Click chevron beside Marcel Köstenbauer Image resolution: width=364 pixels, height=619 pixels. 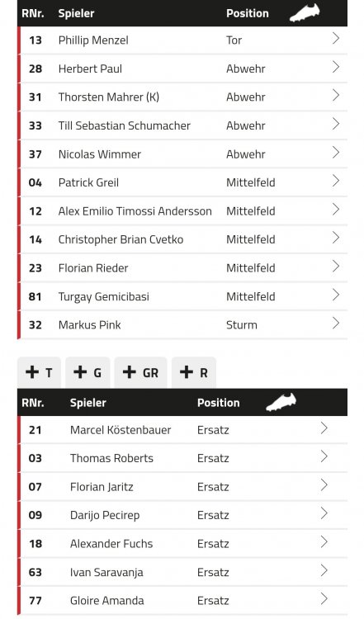pyautogui.click(x=324, y=428)
